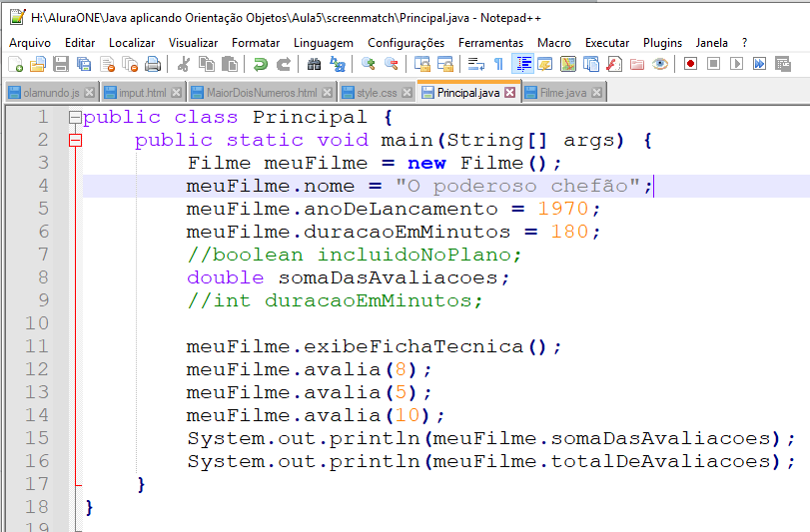This screenshot has width=810, height=532.
Task: Close the Filme.java tab
Action: 596,93
